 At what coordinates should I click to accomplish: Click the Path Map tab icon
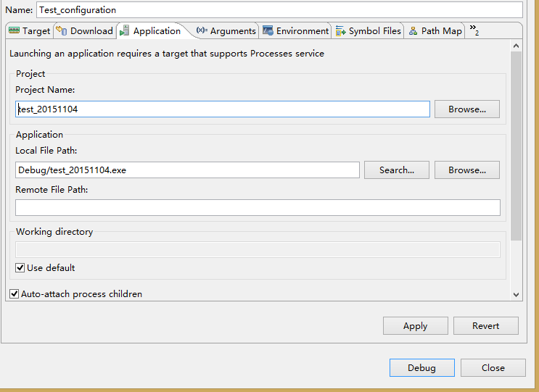coord(413,31)
